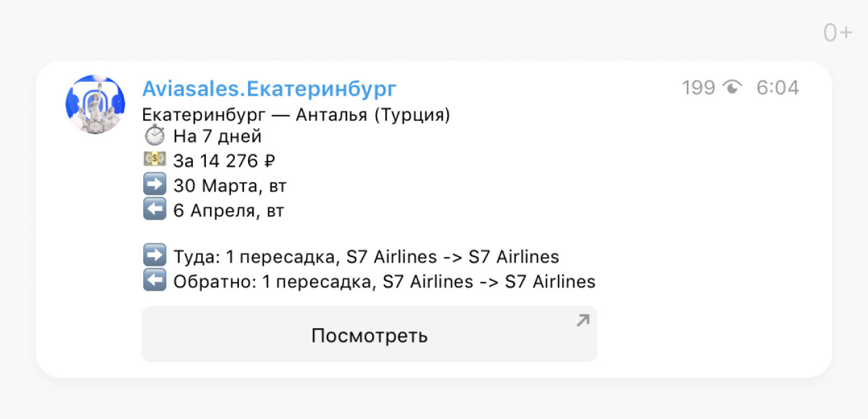Image resolution: width=868 pixels, height=419 pixels.
Task: Click the 0+ age rating label
Action: click(838, 32)
